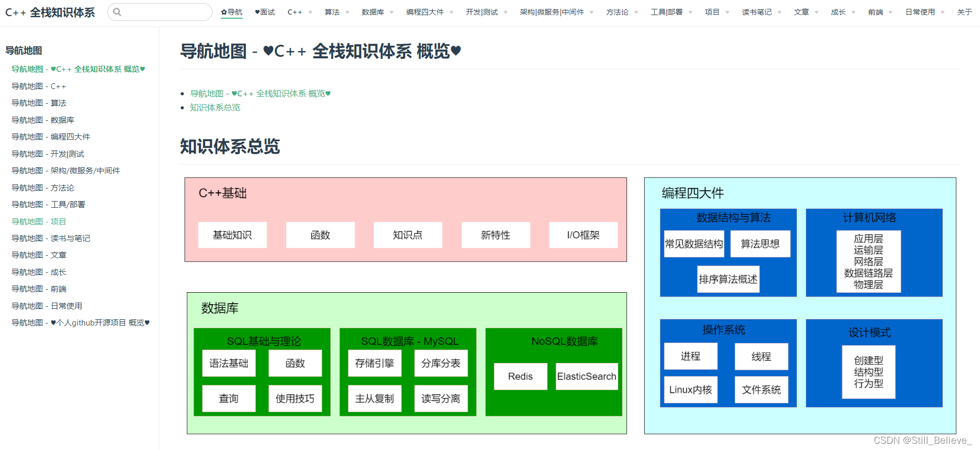Open the 成长 navbar menu
980x450 pixels.
tap(843, 12)
